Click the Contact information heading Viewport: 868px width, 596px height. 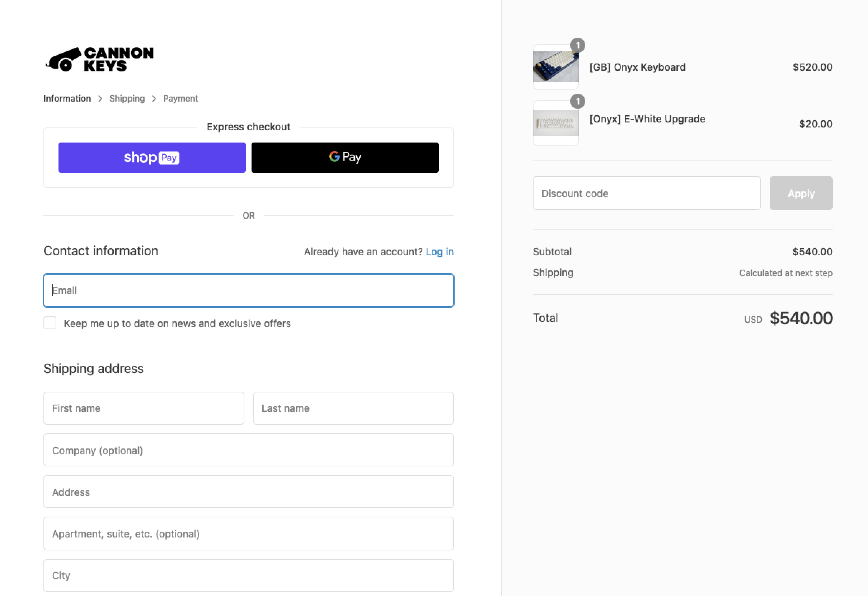point(101,251)
